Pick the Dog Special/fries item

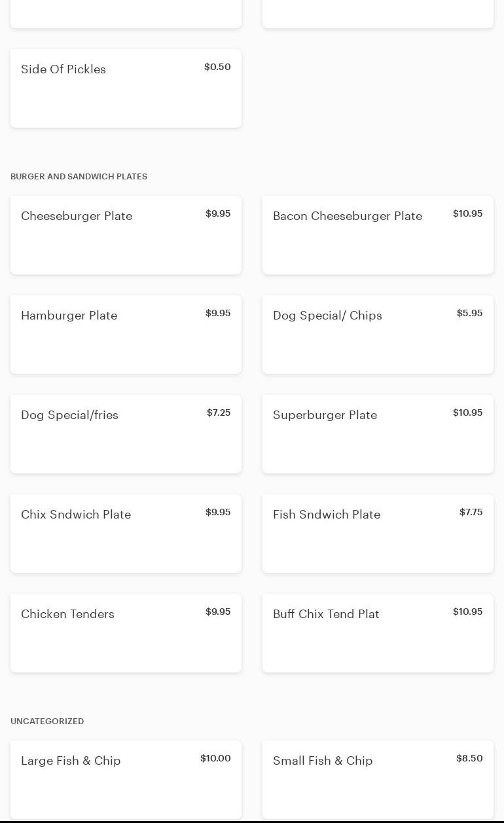pyautogui.click(x=126, y=434)
